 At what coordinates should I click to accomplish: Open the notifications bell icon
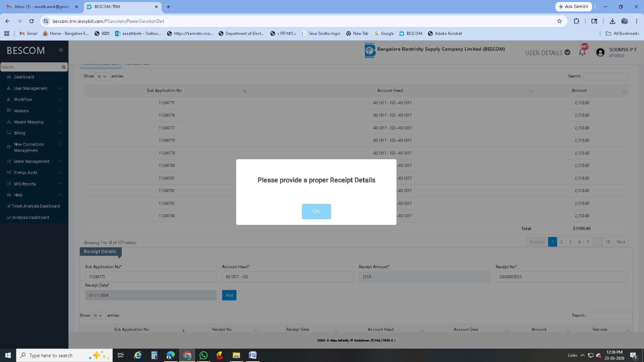tap(582, 52)
